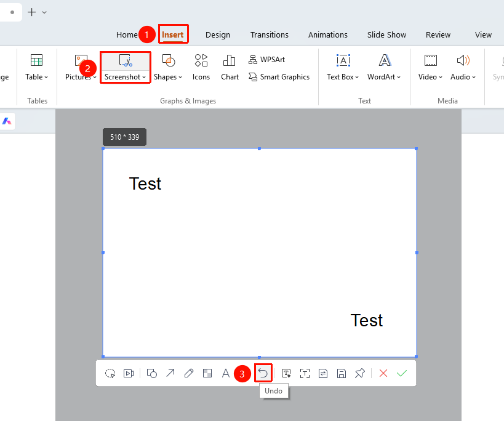Image resolution: width=504 pixels, height=447 pixels.
Task: Confirm the screenshot with green checkmark
Action: 401,373
